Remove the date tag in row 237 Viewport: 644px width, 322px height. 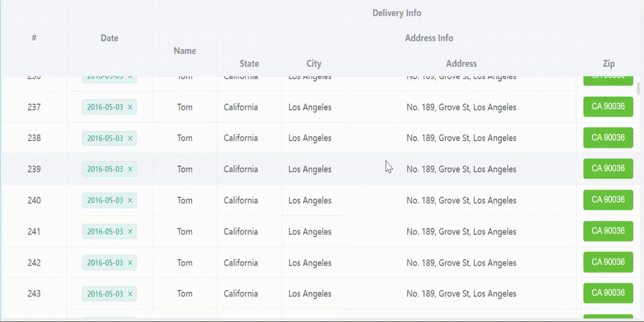click(130, 107)
